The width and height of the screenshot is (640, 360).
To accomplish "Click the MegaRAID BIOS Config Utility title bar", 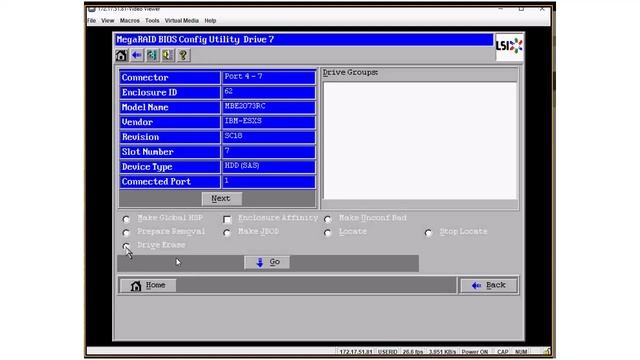I will pyautogui.click(x=304, y=40).
